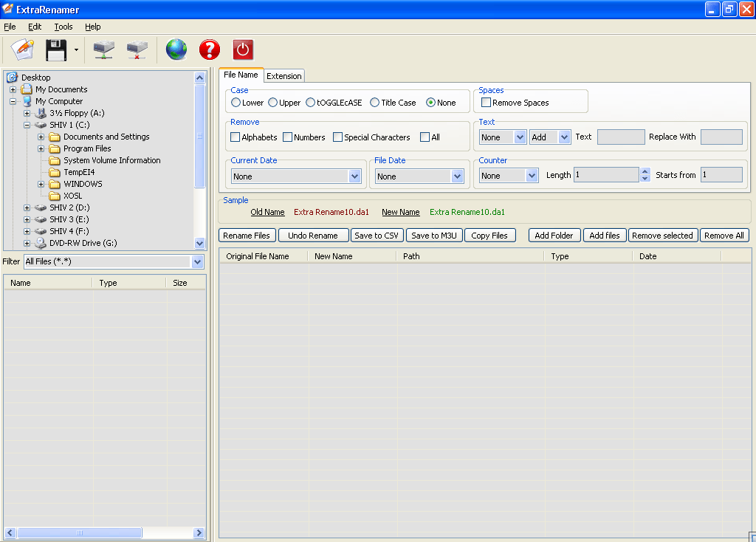756x542 pixels.
Task: Click the Add Folder button
Action: click(554, 236)
